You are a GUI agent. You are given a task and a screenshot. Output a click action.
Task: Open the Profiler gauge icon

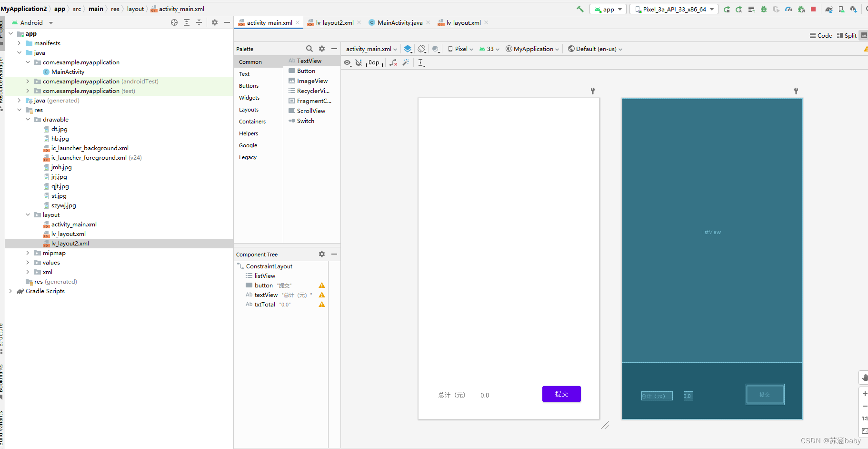point(788,9)
